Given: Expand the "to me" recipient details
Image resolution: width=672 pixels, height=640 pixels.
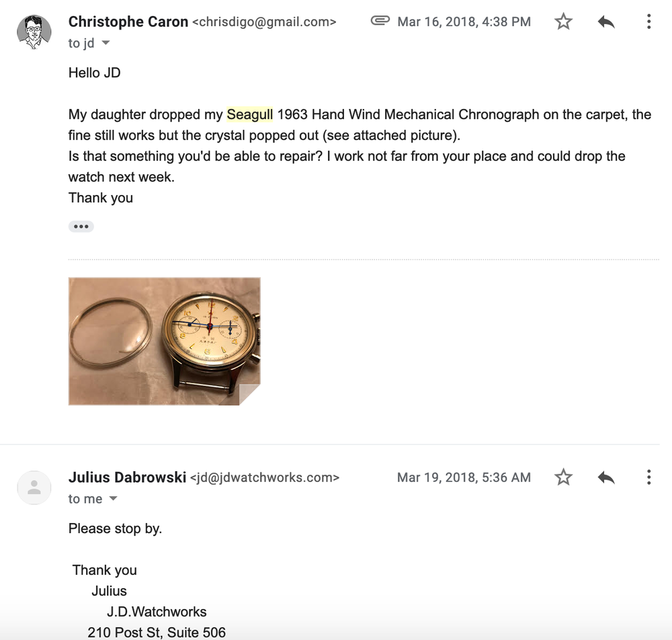Looking at the screenshot, I should 113,499.
